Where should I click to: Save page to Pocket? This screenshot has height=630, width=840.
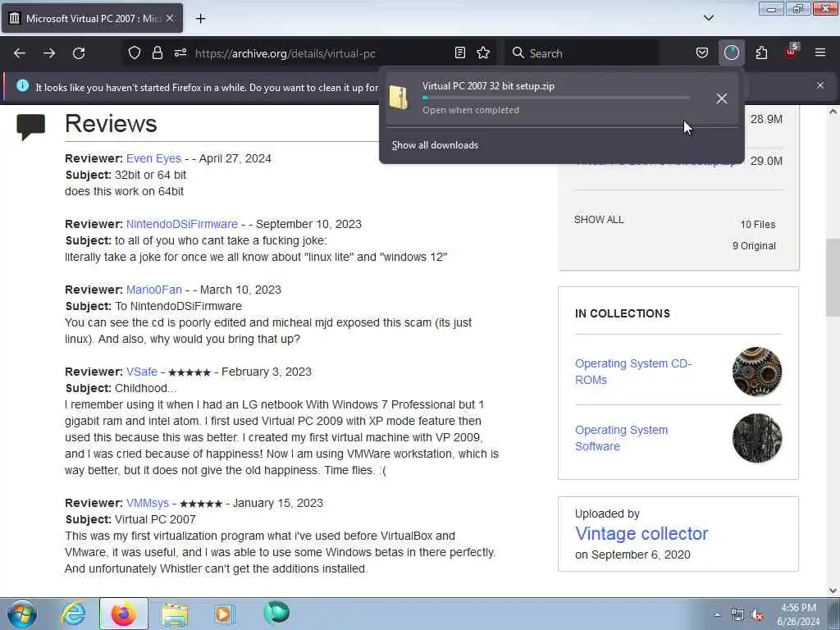pos(702,53)
